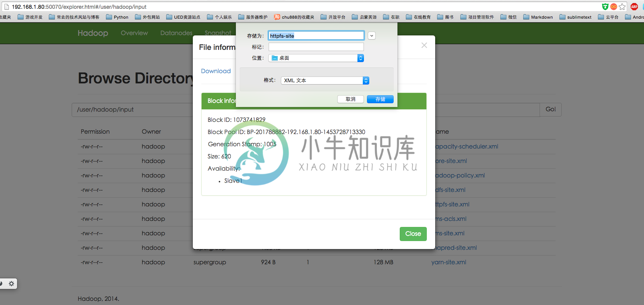Open the 图书 bookmarks folder
Screen dimensions: 644x305
click(x=445, y=17)
